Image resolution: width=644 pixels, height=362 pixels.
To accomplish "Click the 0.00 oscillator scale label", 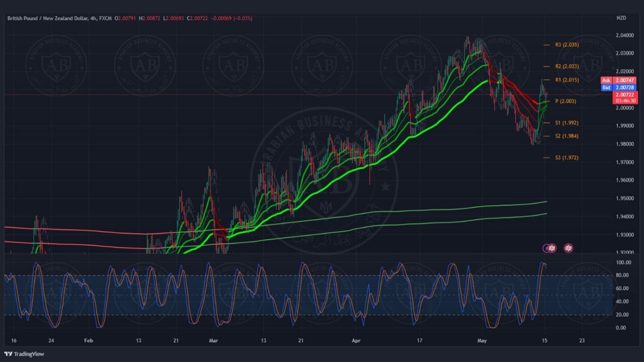I will coord(621,328).
